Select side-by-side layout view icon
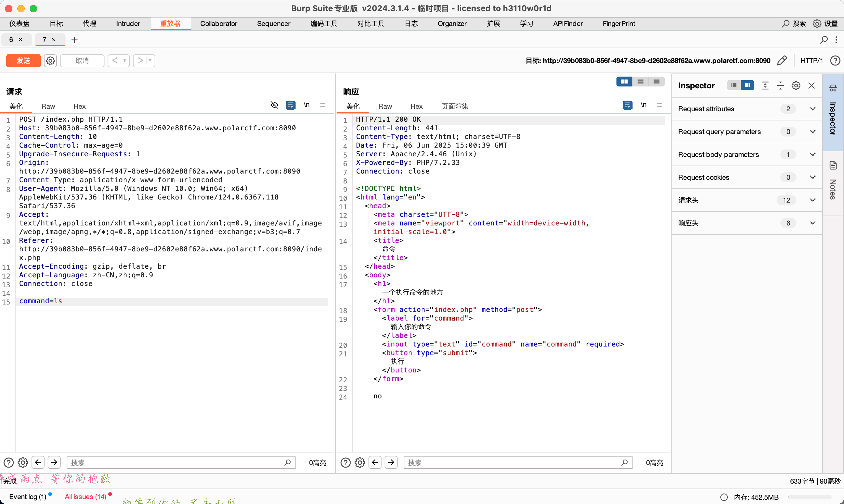 tap(624, 82)
